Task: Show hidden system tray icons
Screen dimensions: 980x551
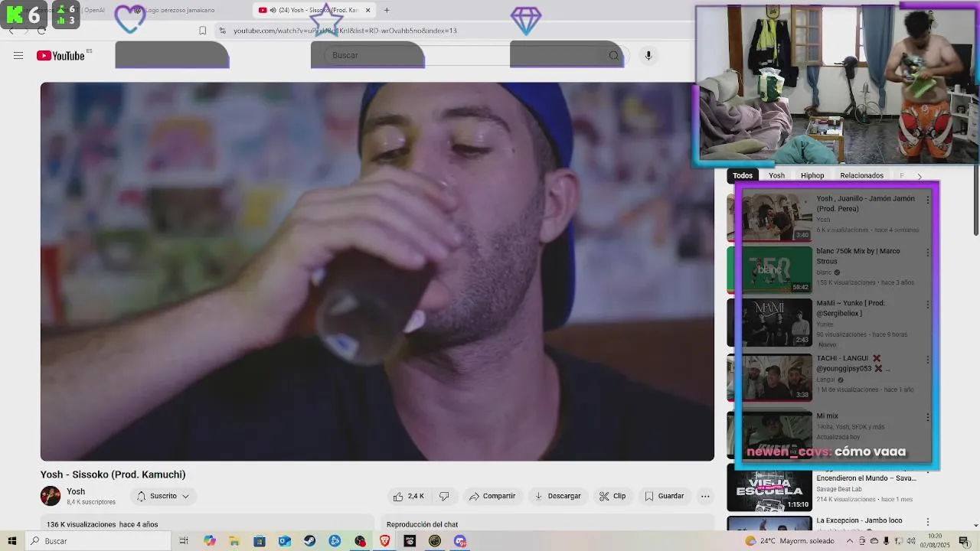Action: pos(849,541)
